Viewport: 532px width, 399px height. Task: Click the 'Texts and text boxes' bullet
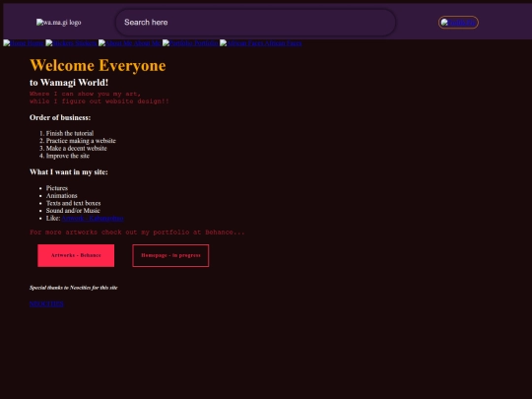73,203
